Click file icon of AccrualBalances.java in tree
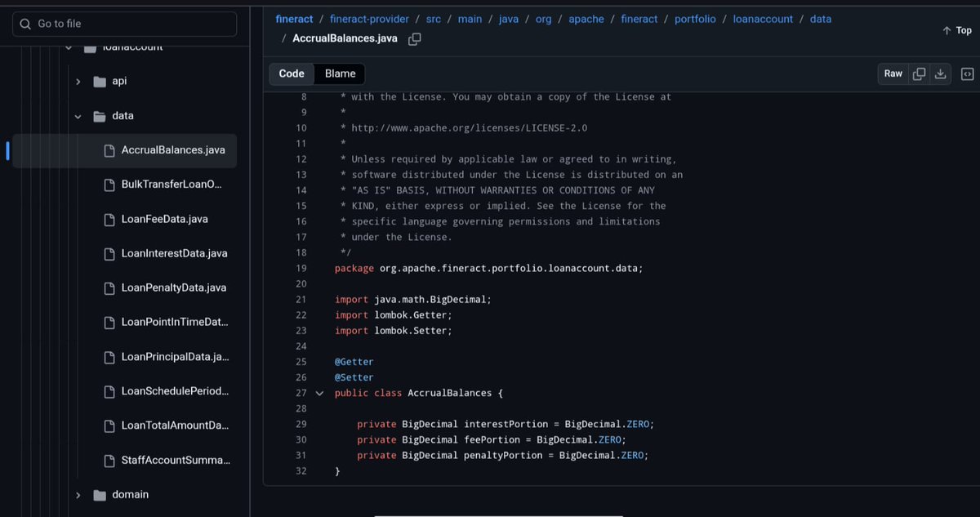The width and height of the screenshot is (980, 517). [109, 150]
